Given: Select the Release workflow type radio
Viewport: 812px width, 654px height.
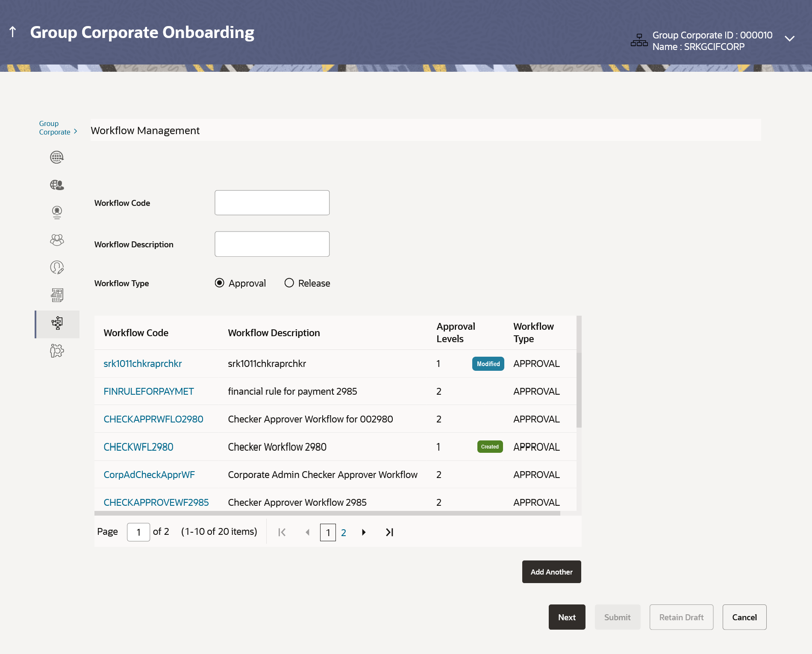Looking at the screenshot, I should click(x=289, y=283).
